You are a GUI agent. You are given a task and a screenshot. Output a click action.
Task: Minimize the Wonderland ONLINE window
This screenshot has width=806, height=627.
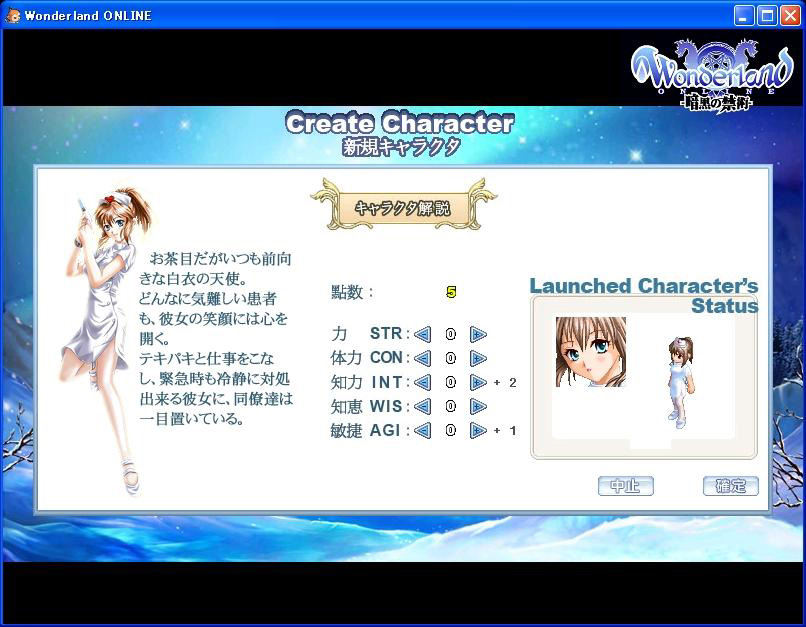pos(743,15)
